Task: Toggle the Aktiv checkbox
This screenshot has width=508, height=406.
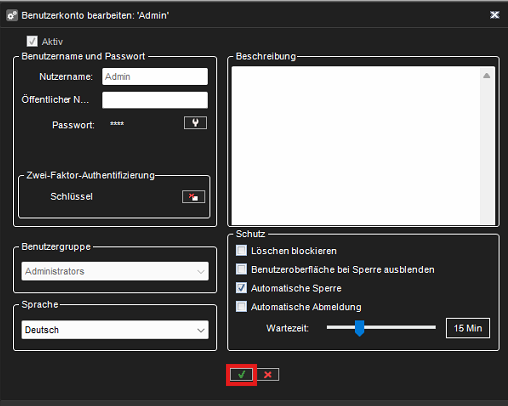Action: pyautogui.click(x=32, y=41)
